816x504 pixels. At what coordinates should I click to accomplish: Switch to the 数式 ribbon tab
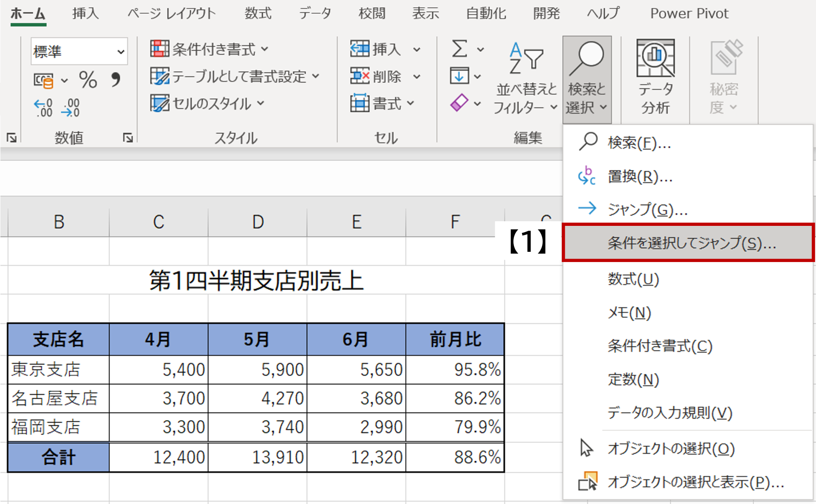point(258,13)
